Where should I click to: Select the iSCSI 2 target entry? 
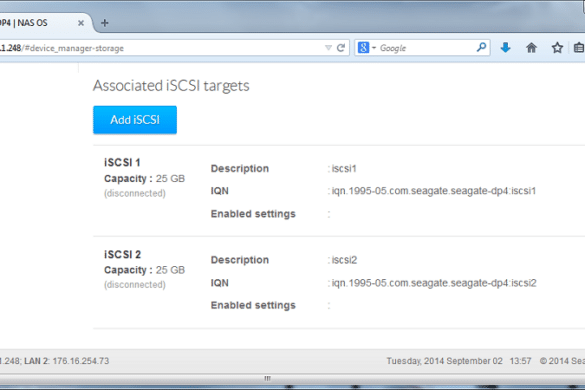tap(122, 255)
